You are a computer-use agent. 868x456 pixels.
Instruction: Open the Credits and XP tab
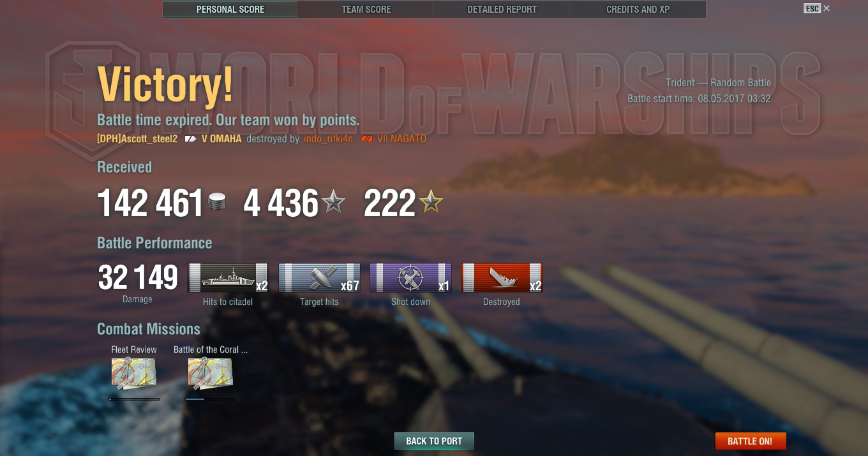[x=638, y=10]
